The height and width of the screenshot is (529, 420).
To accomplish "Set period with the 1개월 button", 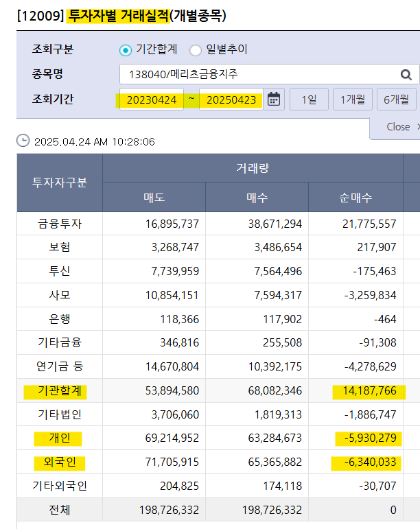I will point(353,99).
